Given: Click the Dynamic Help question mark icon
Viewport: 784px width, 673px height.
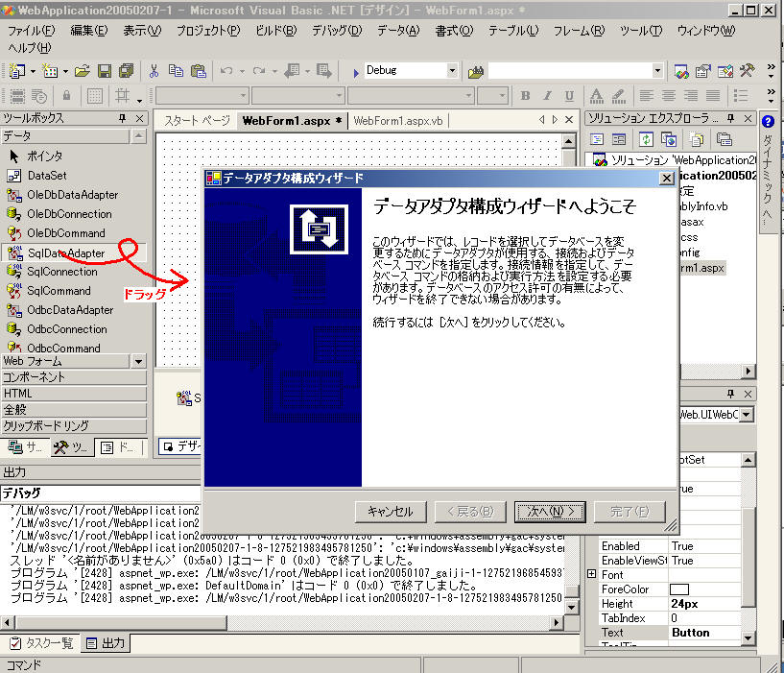Looking at the screenshot, I should (x=769, y=121).
